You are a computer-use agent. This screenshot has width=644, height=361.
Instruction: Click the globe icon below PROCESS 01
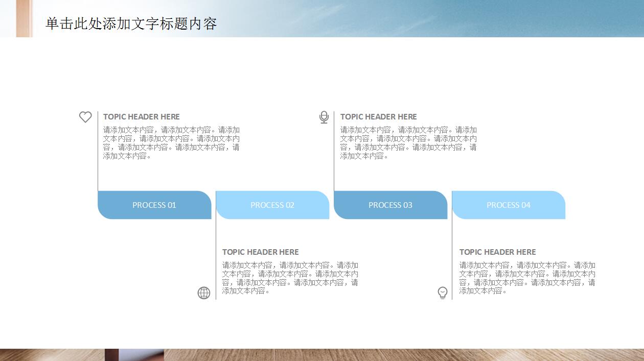[204, 293]
